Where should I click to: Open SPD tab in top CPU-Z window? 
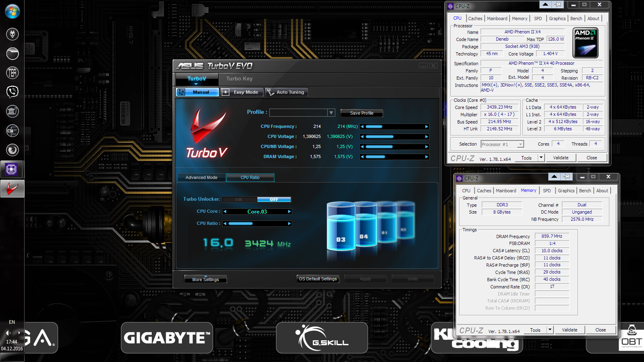click(x=538, y=19)
